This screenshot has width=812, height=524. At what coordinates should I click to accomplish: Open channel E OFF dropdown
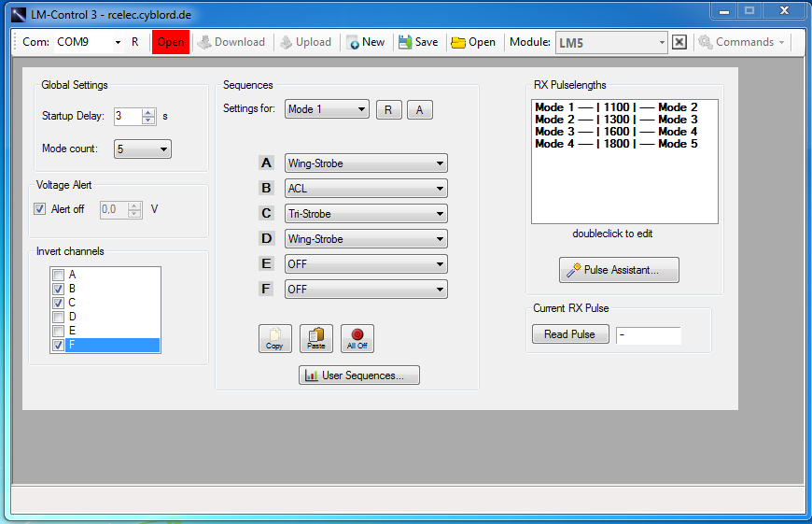point(366,264)
